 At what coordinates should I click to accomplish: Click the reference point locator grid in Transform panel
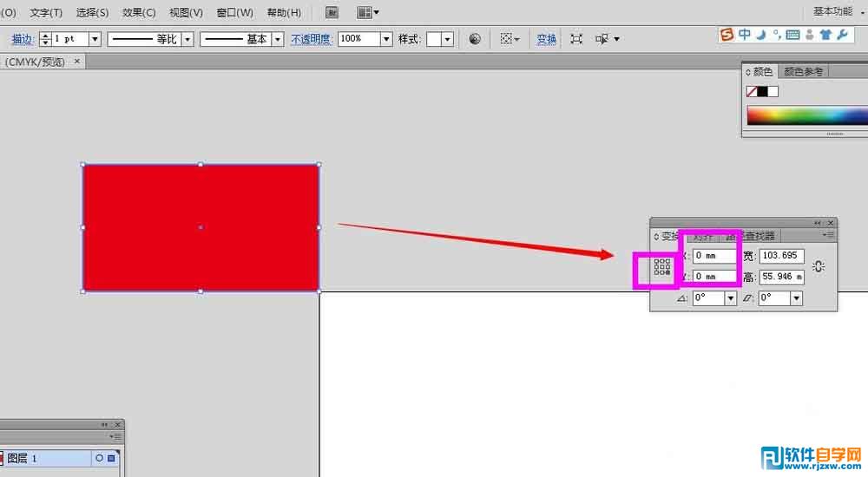(662, 267)
